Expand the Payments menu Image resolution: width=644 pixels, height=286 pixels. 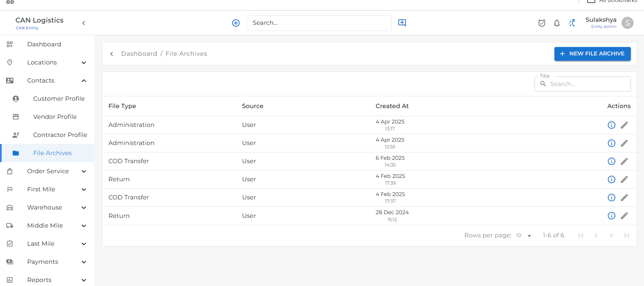tap(84, 262)
